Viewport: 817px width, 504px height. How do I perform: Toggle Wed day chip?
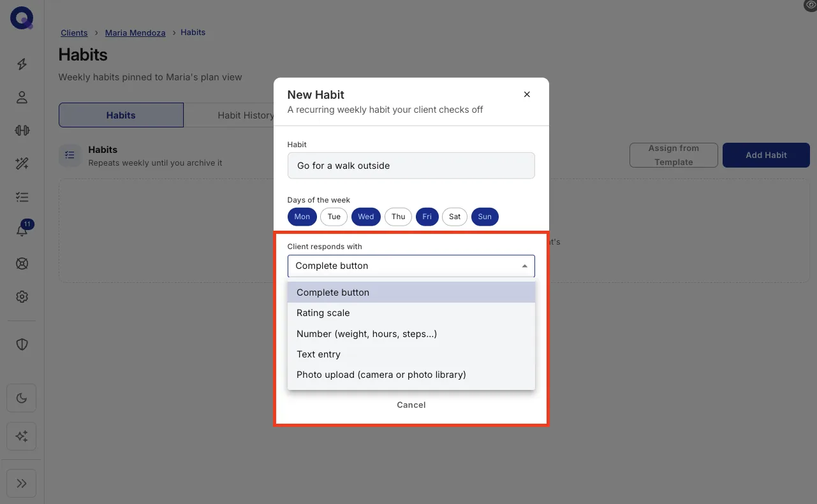click(366, 217)
